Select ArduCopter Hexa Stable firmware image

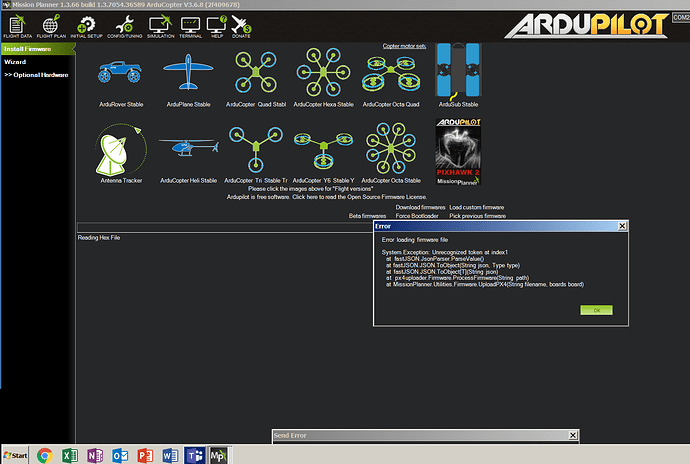point(323,72)
